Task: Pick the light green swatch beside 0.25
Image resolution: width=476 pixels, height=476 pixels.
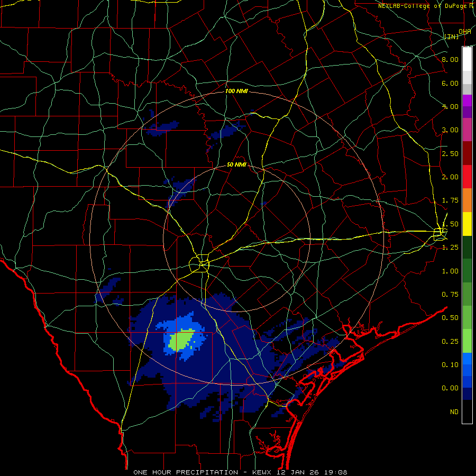Action: click(467, 341)
